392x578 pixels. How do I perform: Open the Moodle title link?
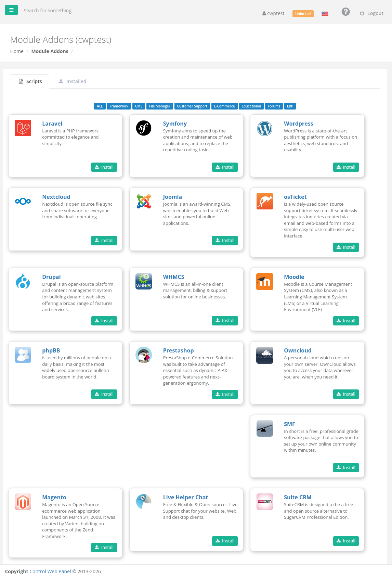(294, 277)
